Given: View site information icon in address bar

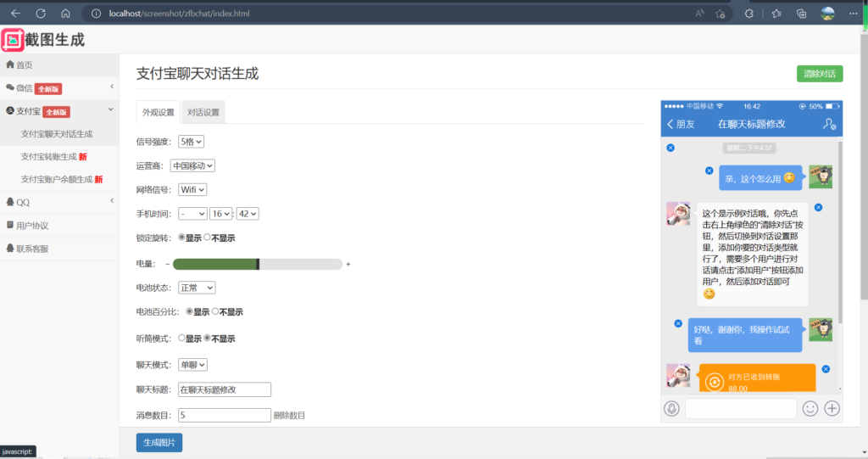Looking at the screenshot, I should pyautogui.click(x=96, y=14).
